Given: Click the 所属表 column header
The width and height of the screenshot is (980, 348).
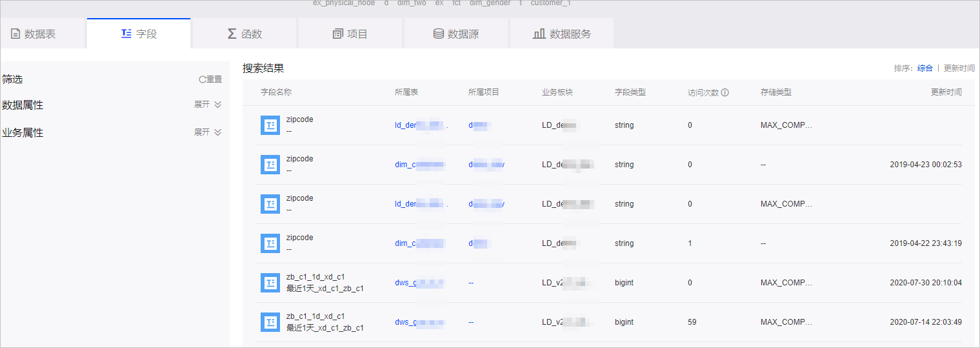Looking at the screenshot, I should (x=406, y=92).
